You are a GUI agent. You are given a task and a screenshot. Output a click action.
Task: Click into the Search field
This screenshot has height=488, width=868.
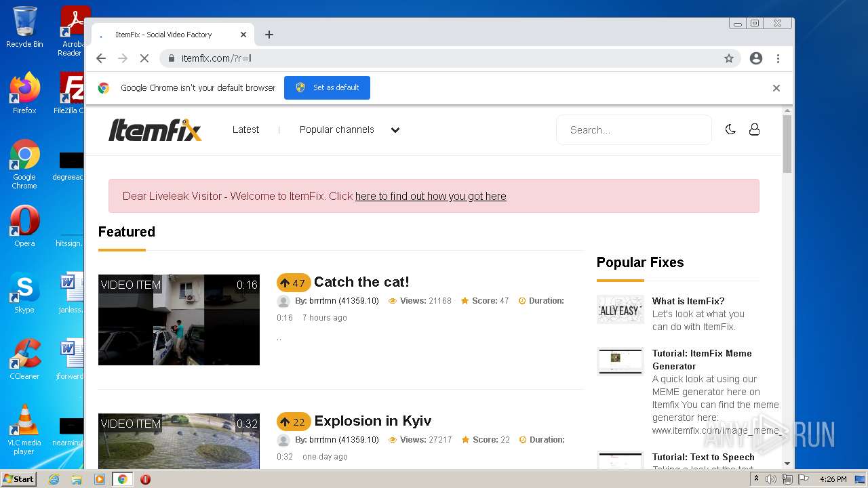tap(634, 130)
